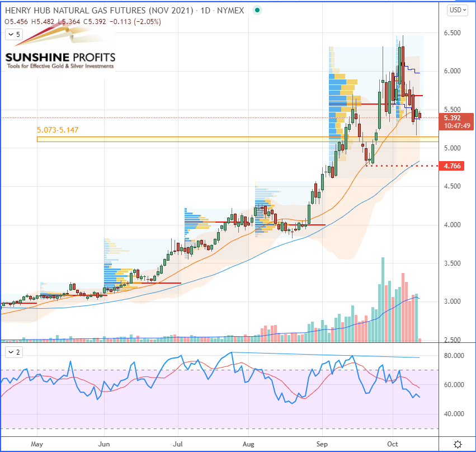
Task: Click the Oct label on time axis
Action: point(393,444)
